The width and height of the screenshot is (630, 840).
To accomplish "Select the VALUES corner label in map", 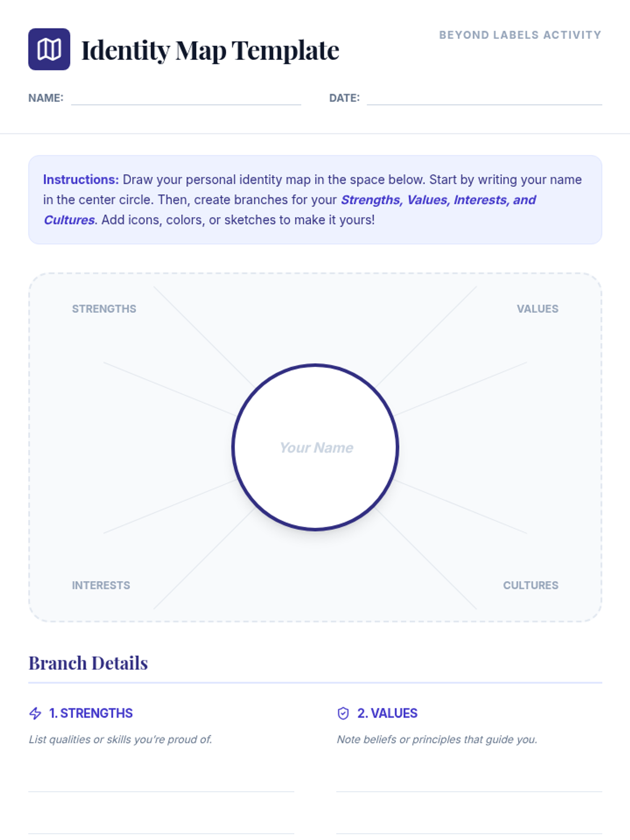I will pos(537,309).
